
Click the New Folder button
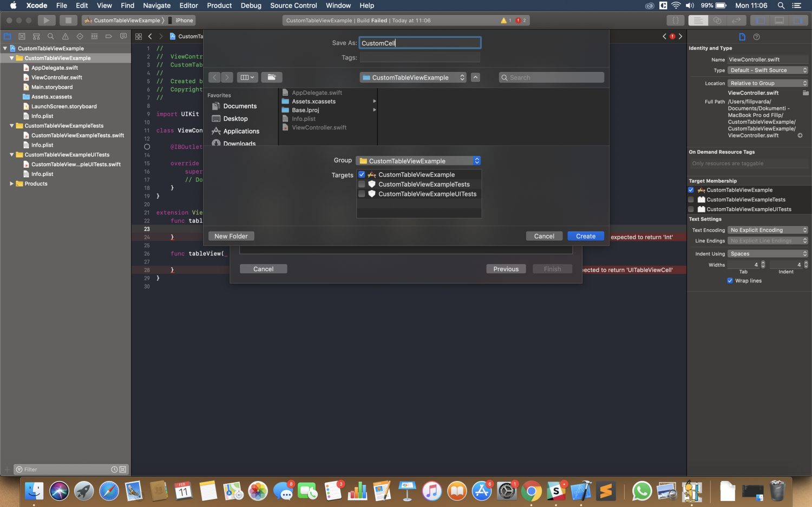pyautogui.click(x=231, y=236)
